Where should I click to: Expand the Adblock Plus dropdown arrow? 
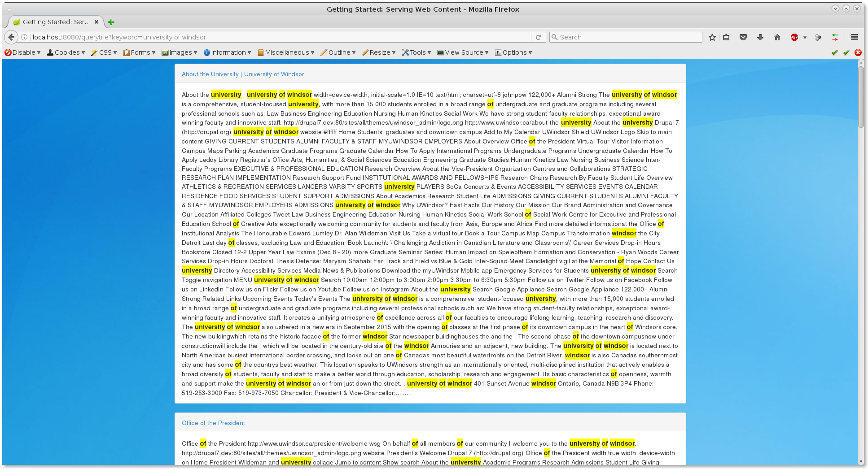point(805,37)
